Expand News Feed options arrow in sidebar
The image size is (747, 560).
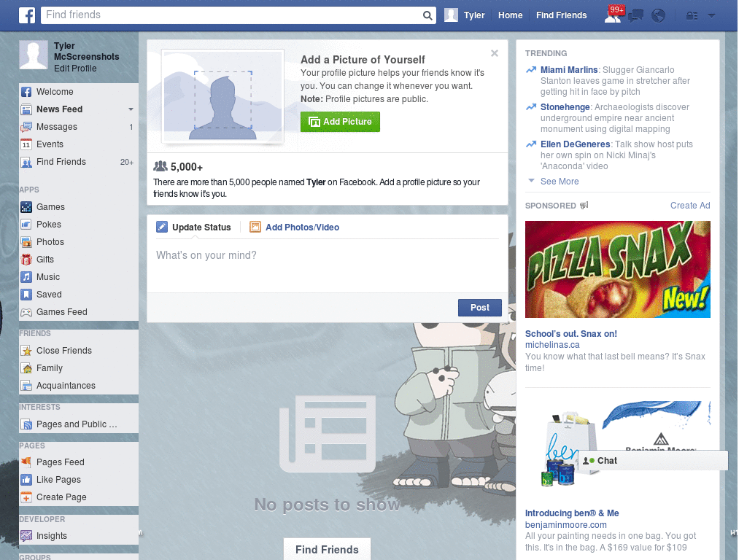131,109
